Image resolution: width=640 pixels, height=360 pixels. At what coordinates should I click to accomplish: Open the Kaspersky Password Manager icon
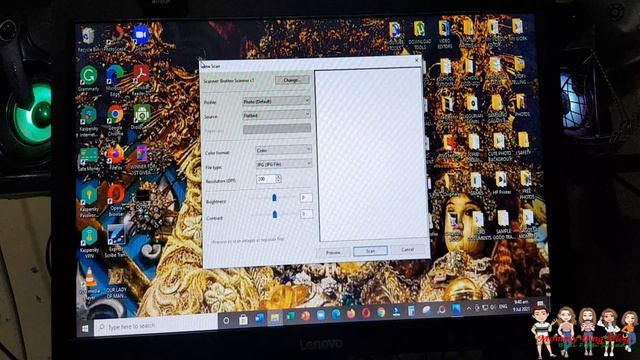[89, 201]
